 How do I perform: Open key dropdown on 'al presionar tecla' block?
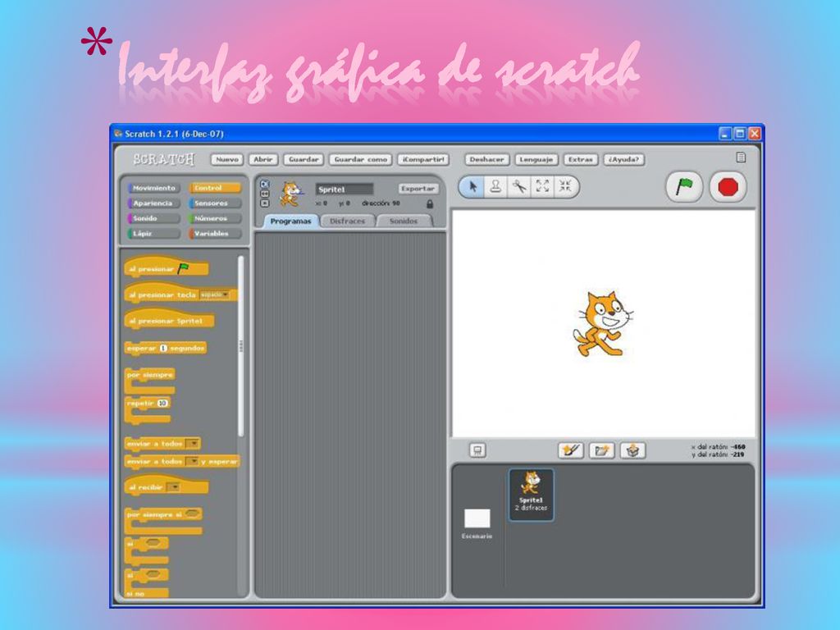pyautogui.click(x=214, y=294)
